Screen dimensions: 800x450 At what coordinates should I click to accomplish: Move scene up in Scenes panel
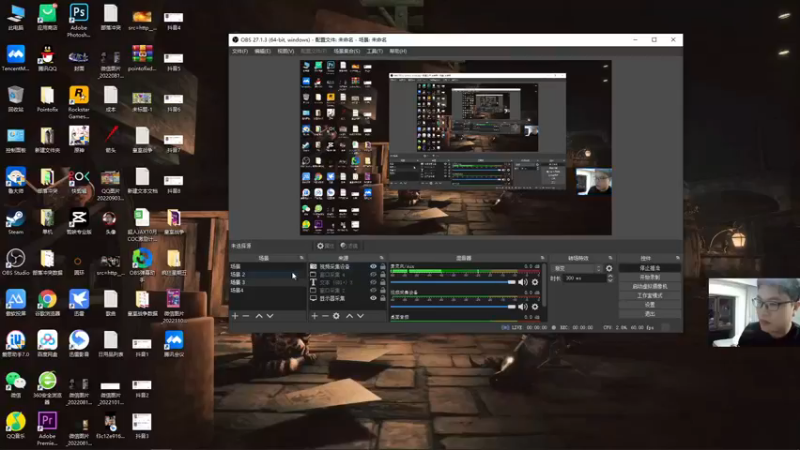259,316
